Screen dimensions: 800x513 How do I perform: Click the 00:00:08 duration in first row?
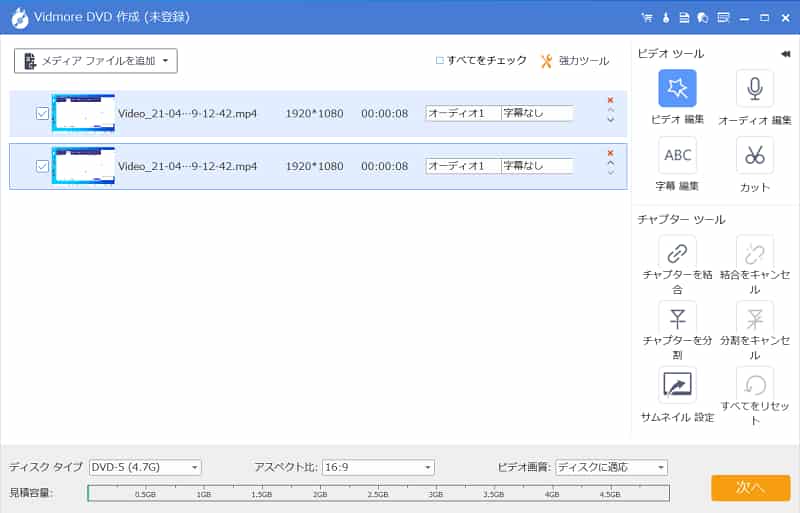(x=385, y=113)
